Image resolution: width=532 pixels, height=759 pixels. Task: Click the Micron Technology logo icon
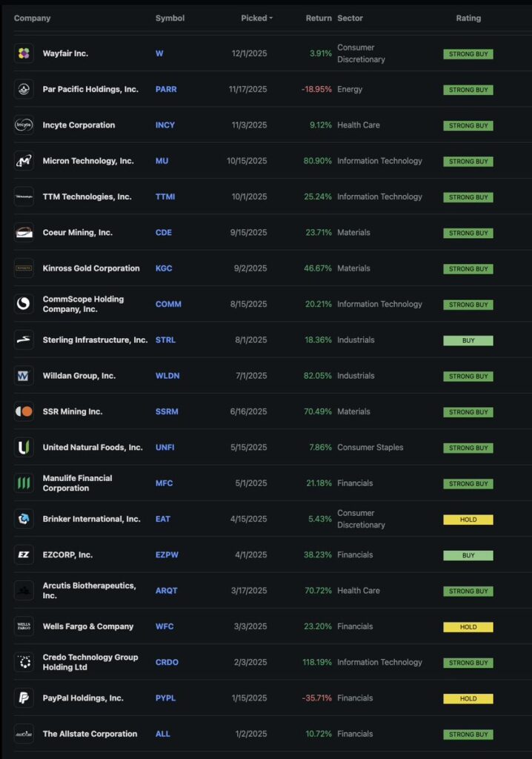coord(24,161)
